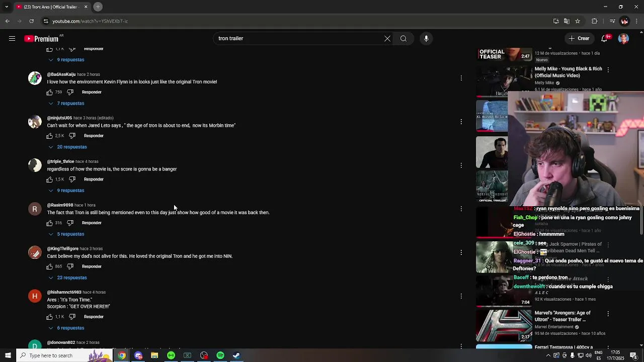Viewport: 644px width, 362px height.
Task: Open options menu for BadAssKaiju comment
Action: (461, 78)
